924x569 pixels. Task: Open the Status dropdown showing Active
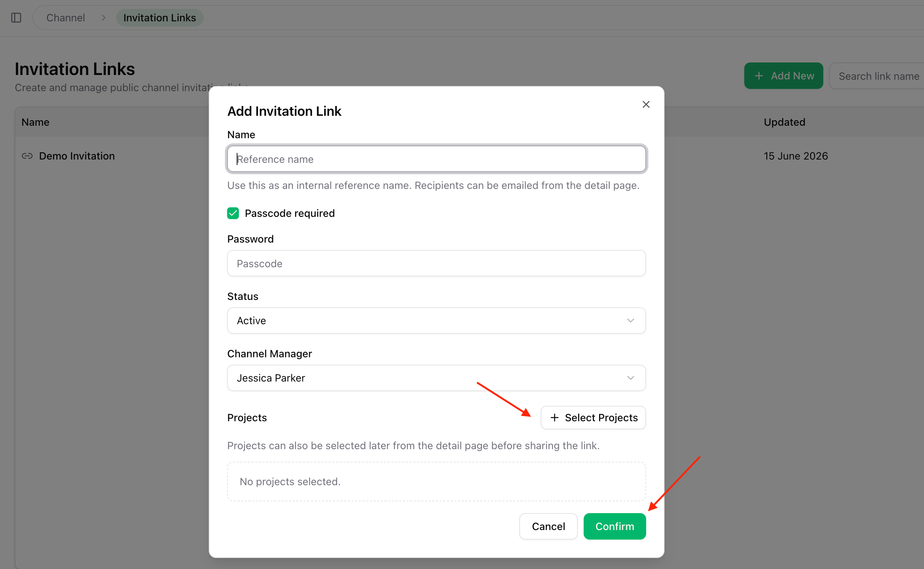pyautogui.click(x=436, y=320)
